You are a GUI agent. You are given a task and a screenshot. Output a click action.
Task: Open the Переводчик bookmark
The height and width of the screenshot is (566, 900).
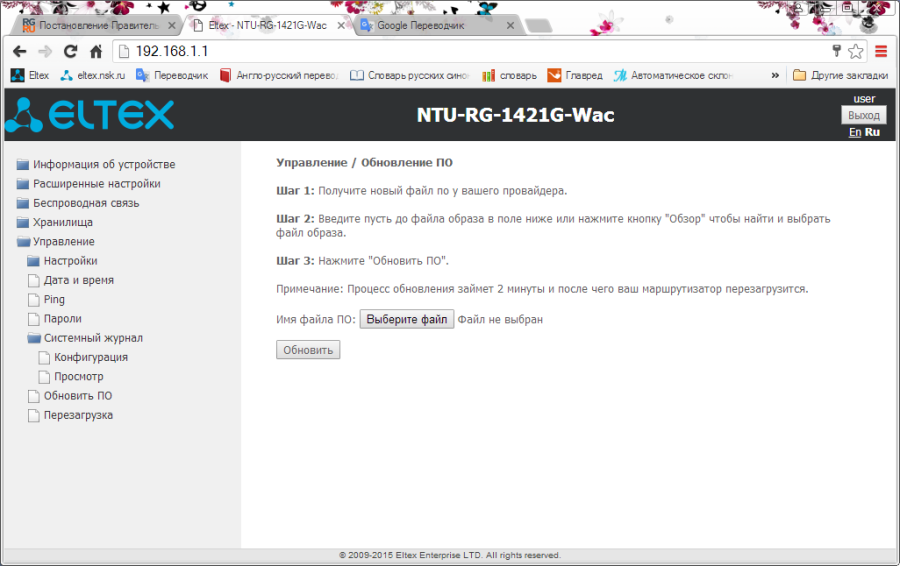click(172, 75)
